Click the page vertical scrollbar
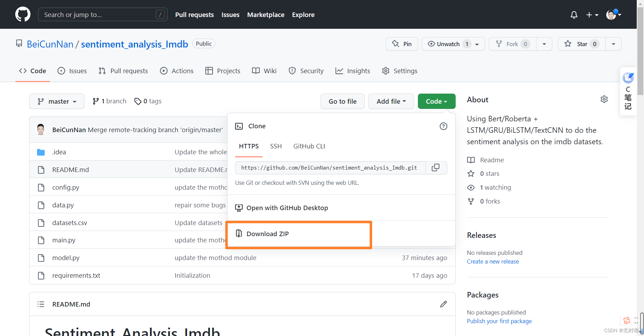 coord(640,173)
